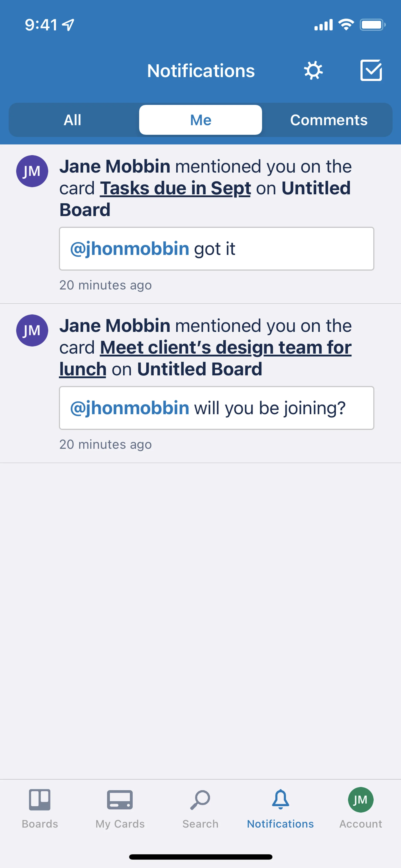Open the Search magnifier tab

(x=200, y=799)
